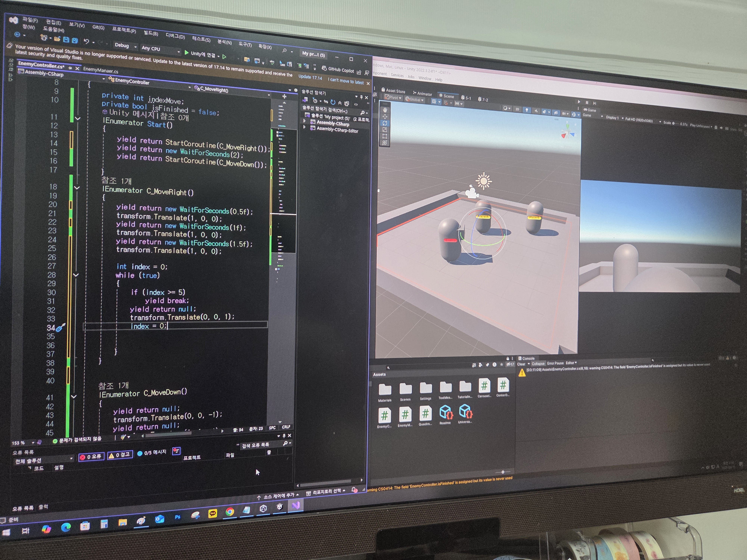Toggle Collapse in Unity Console
The image size is (747, 560).
point(538,364)
